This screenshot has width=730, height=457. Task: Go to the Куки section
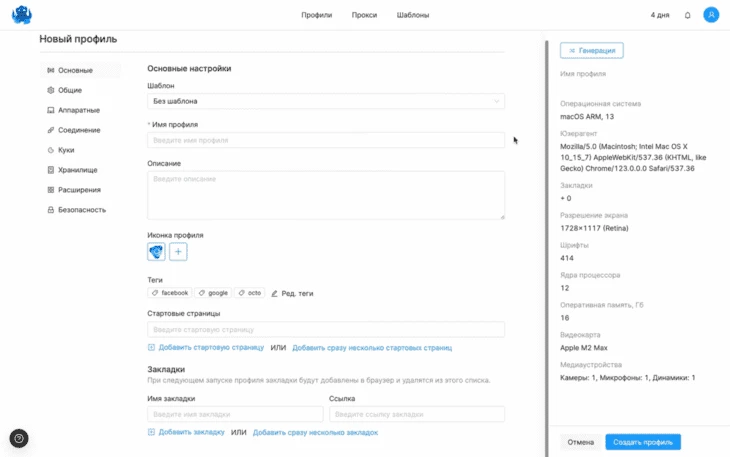pyautogui.click(x=80, y=150)
